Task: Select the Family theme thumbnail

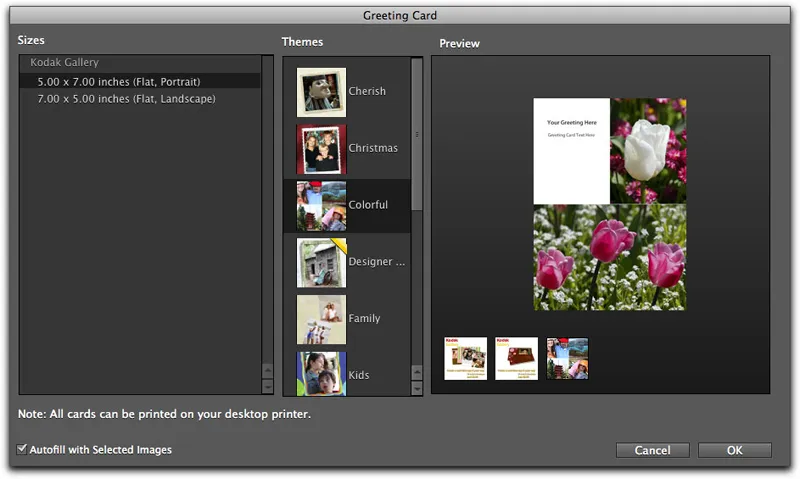Action: click(321, 319)
